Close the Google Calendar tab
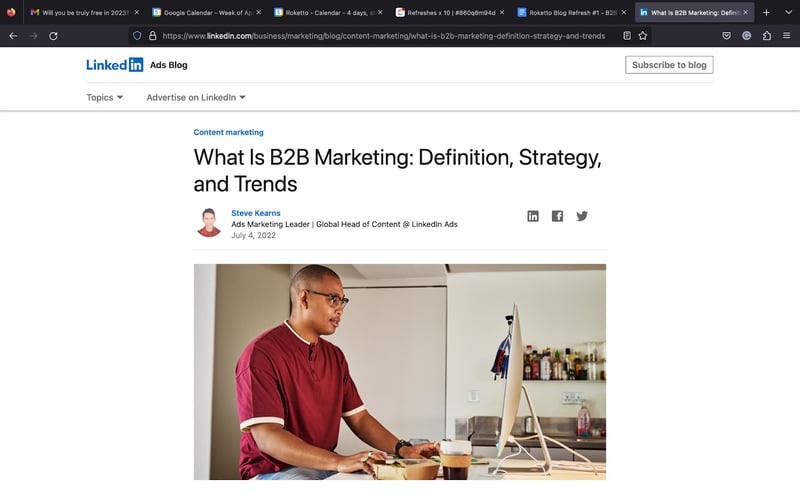Screen dimensions: 800x500 tap(258, 12)
